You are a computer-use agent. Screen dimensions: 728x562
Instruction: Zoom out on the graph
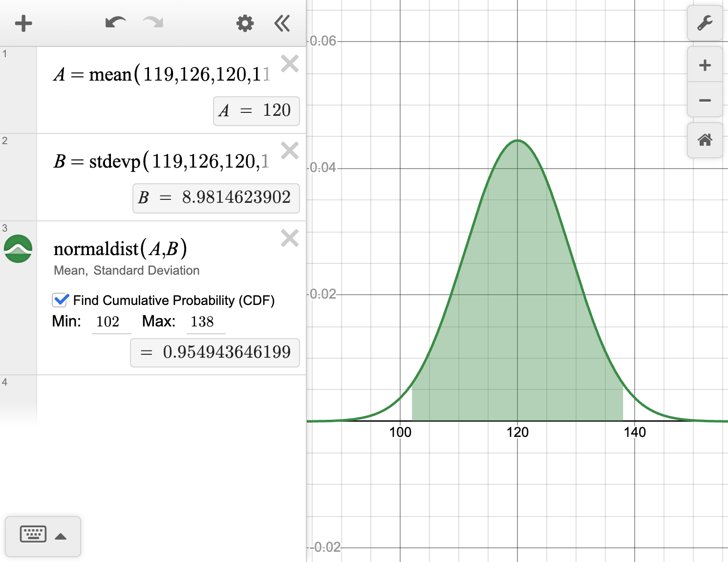(705, 101)
